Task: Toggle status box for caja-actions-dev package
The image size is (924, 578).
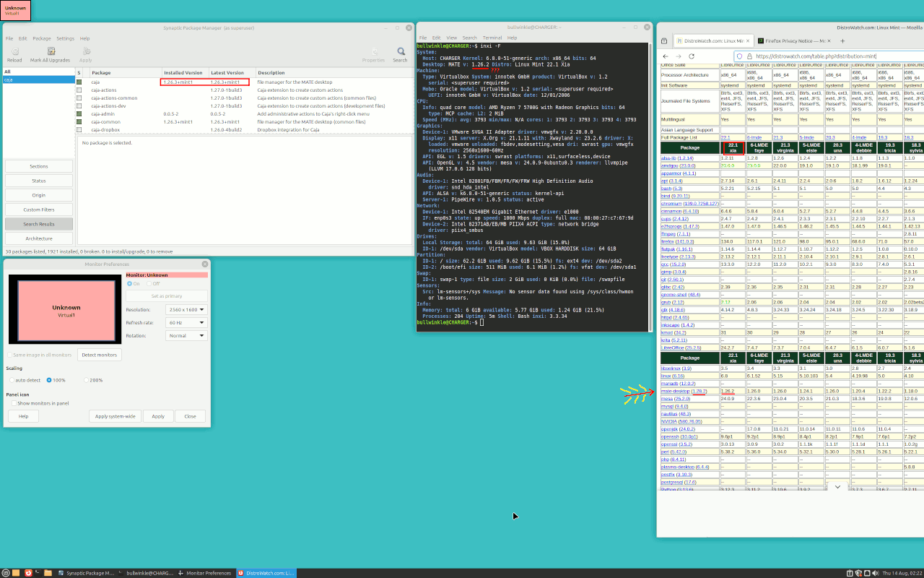Action: pyautogui.click(x=79, y=106)
